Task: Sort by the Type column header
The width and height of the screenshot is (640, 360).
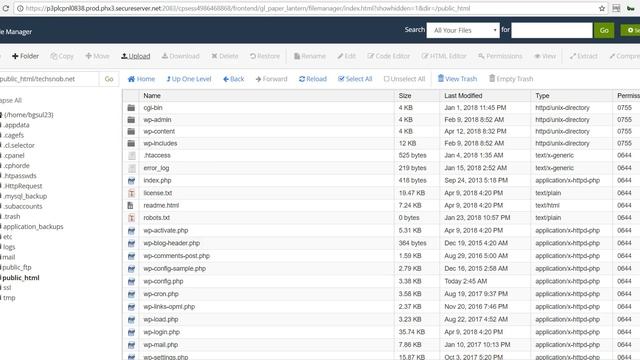Action: point(542,96)
